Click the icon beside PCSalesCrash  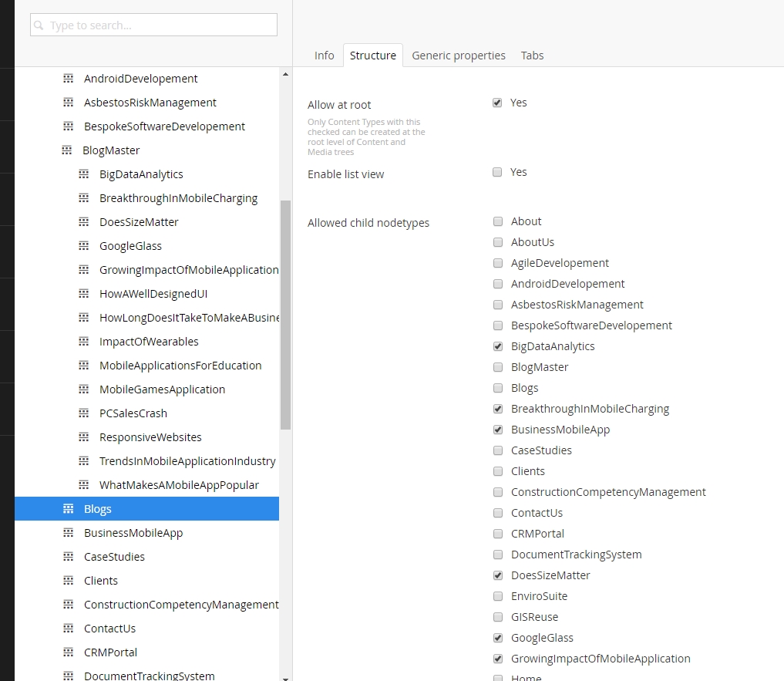pos(83,413)
